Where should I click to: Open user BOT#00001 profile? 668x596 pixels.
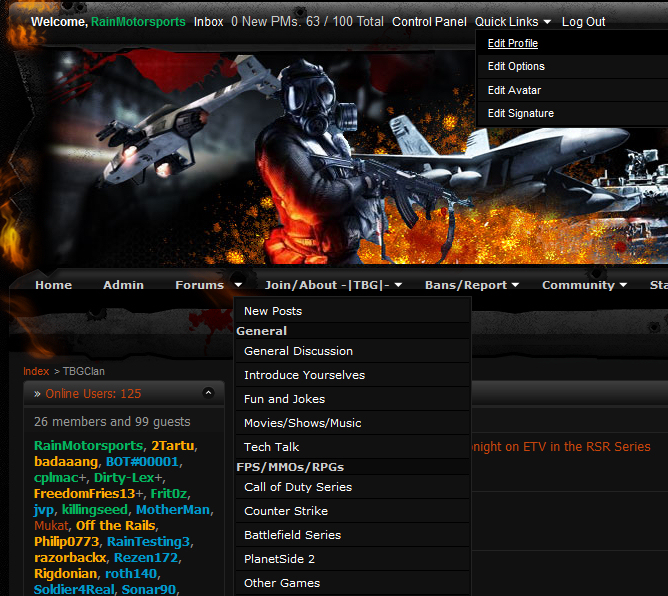[x=142, y=461]
